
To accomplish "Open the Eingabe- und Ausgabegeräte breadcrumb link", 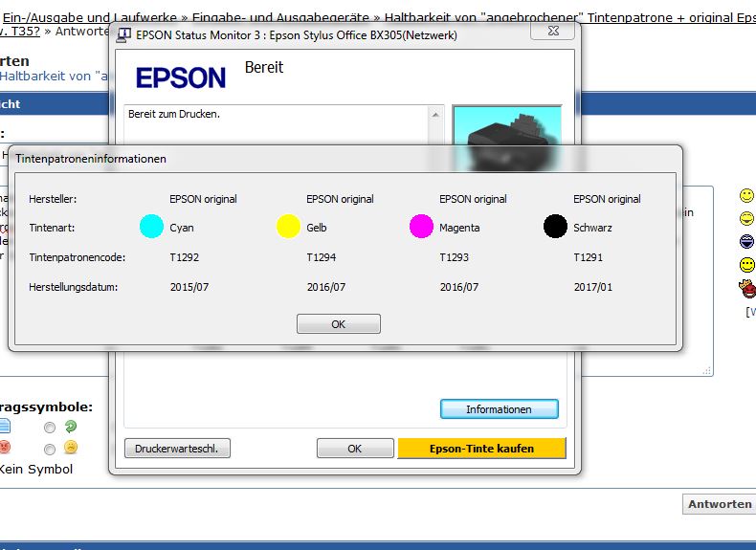I will click(x=280, y=18).
